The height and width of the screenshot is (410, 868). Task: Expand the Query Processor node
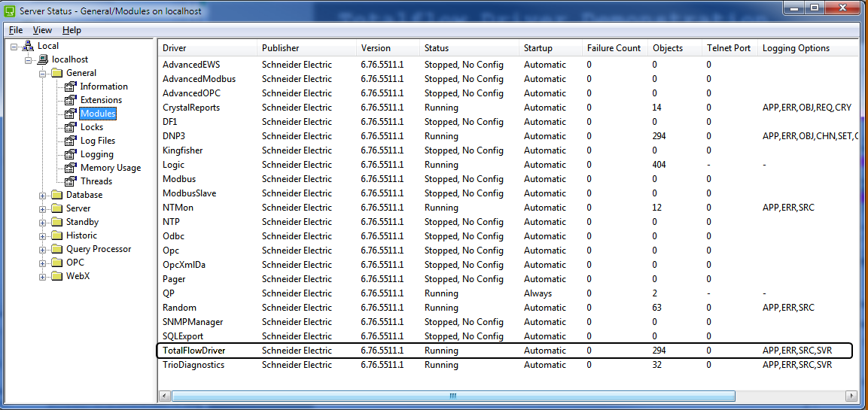click(x=43, y=249)
